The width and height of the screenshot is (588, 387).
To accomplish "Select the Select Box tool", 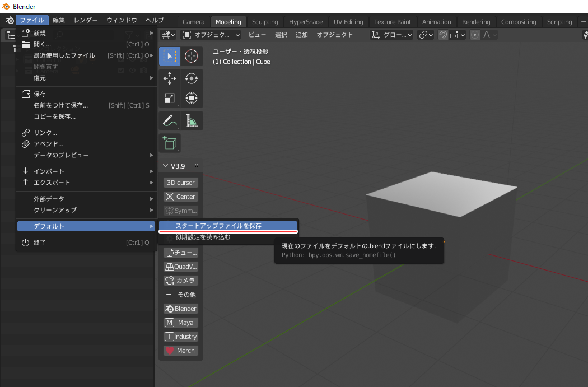I will pos(170,56).
